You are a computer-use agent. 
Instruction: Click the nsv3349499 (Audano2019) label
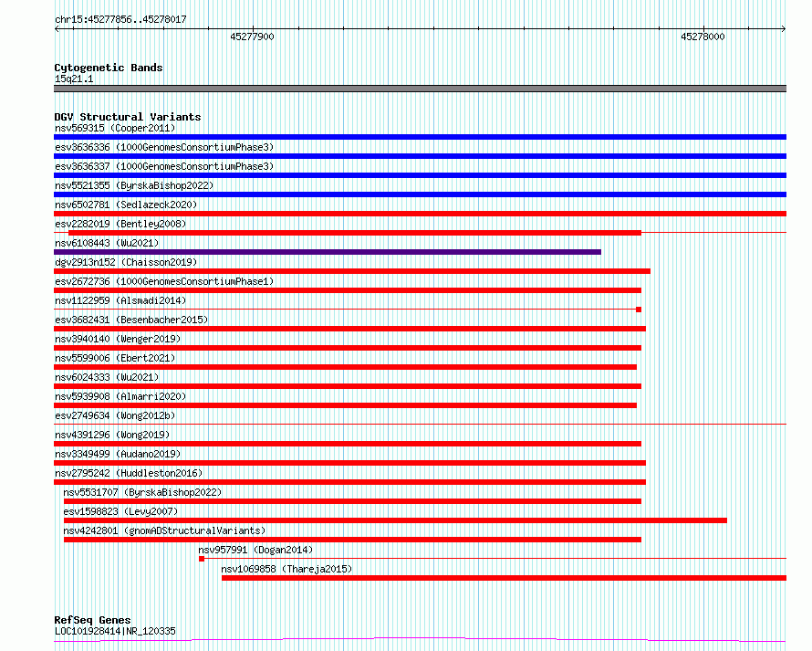tap(118, 454)
